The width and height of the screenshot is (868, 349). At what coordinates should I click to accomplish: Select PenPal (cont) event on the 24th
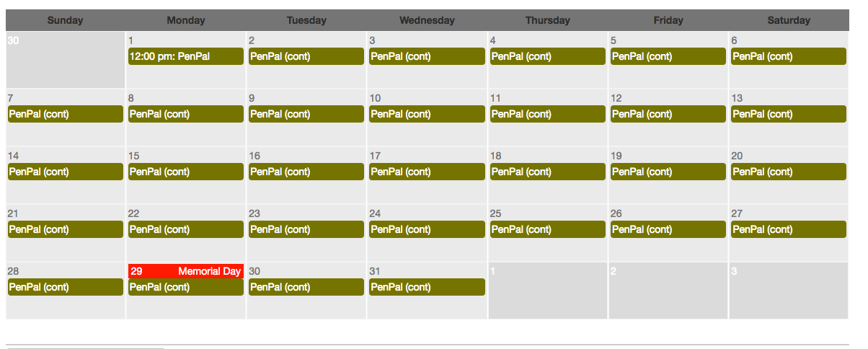426,229
